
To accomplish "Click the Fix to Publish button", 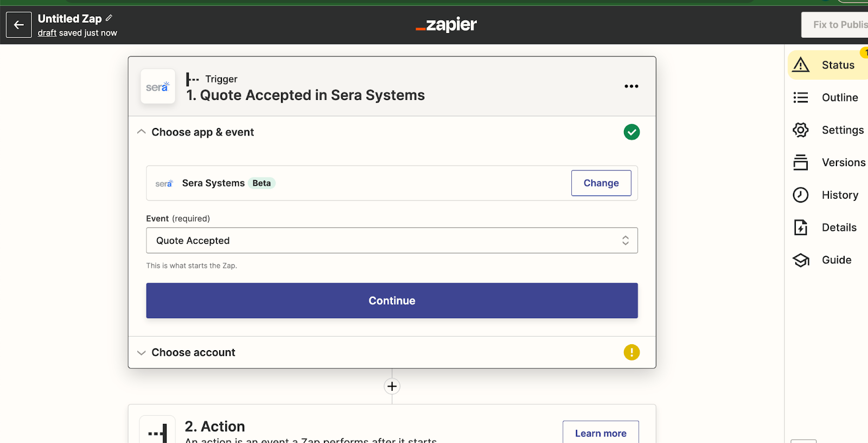I will pos(835,24).
